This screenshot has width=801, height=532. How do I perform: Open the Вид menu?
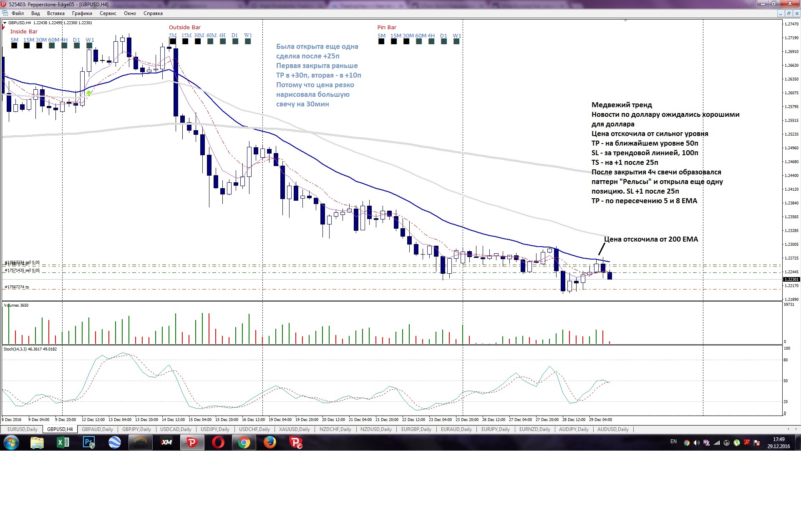coord(35,13)
